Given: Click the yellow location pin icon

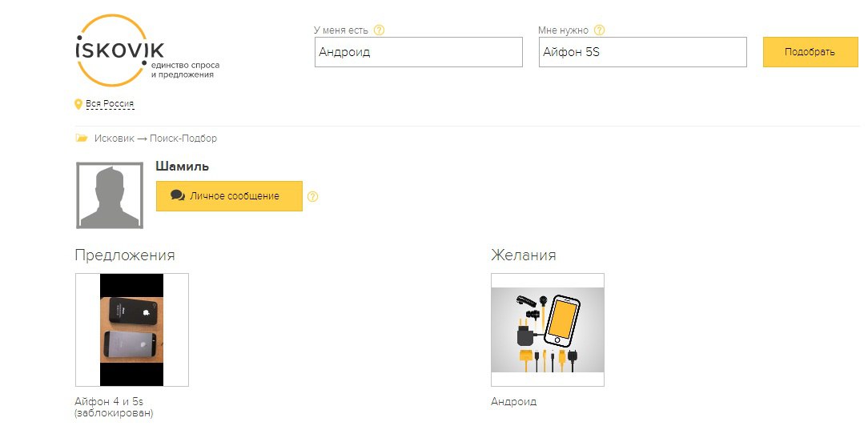Looking at the screenshot, I should coord(78,104).
